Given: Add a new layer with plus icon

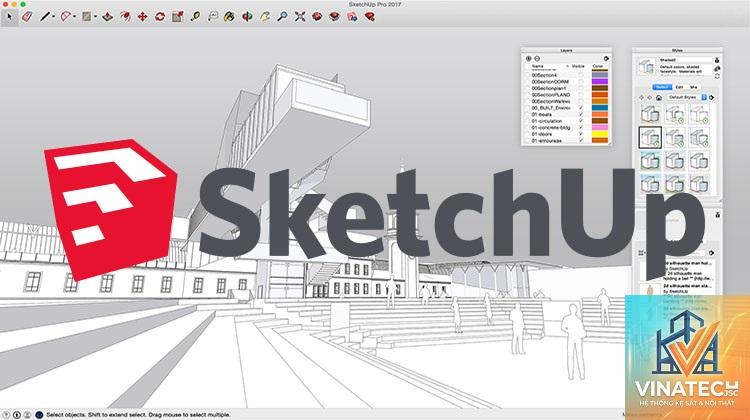Looking at the screenshot, I should [529, 58].
